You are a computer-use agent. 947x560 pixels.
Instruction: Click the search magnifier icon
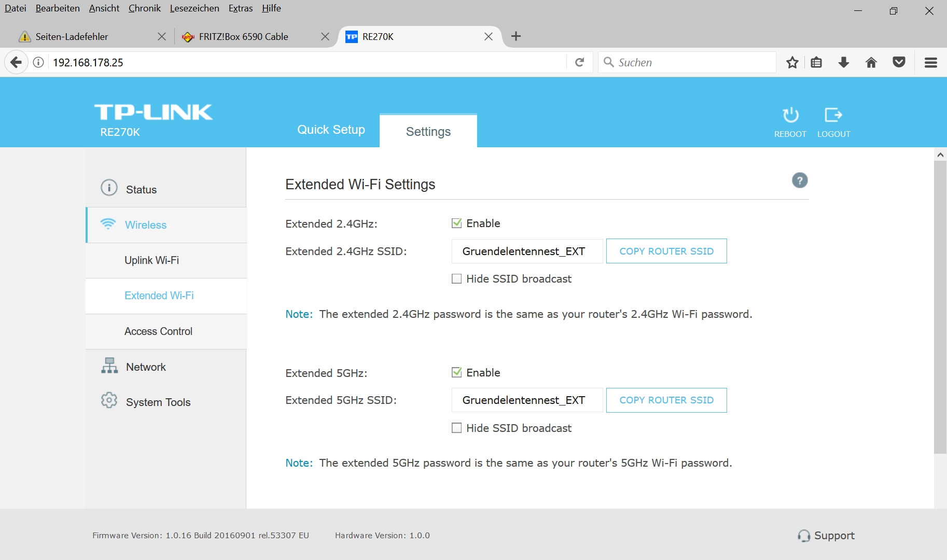tap(609, 62)
